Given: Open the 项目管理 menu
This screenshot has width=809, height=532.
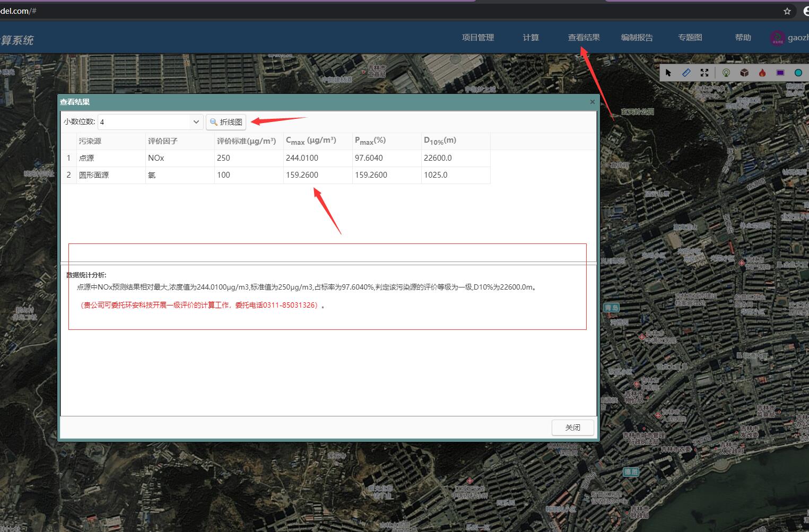Looking at the screenshot, I should click(477, 38).
